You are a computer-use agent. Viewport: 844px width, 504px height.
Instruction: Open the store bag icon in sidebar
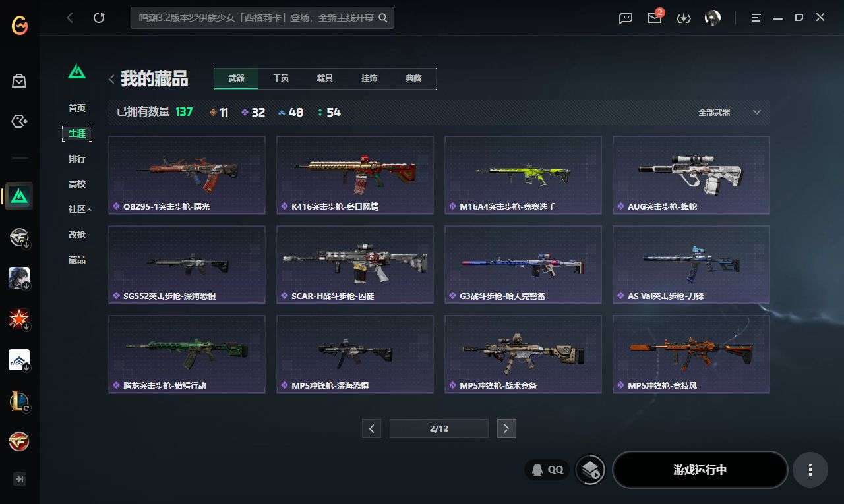19,81
